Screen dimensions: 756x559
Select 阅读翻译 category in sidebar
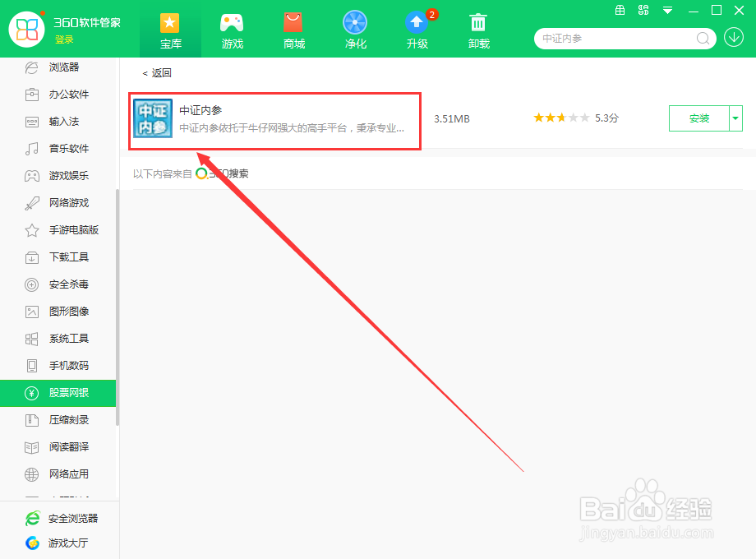point(58,447)
